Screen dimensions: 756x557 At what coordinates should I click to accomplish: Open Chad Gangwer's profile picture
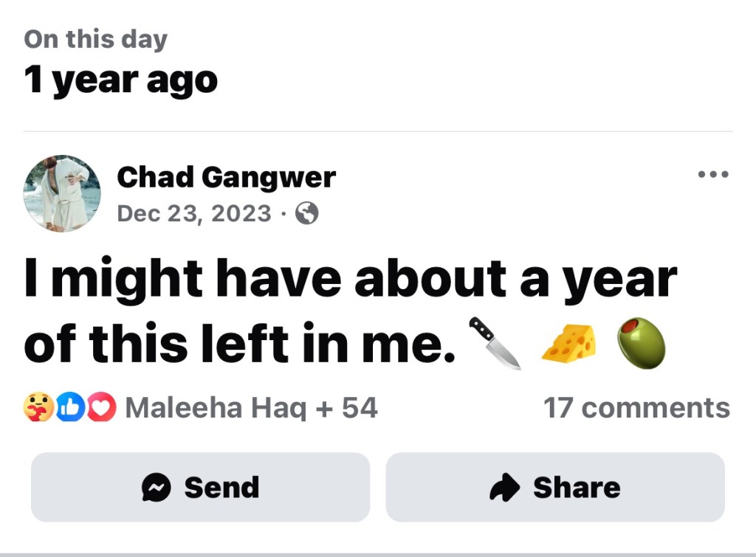62,193
